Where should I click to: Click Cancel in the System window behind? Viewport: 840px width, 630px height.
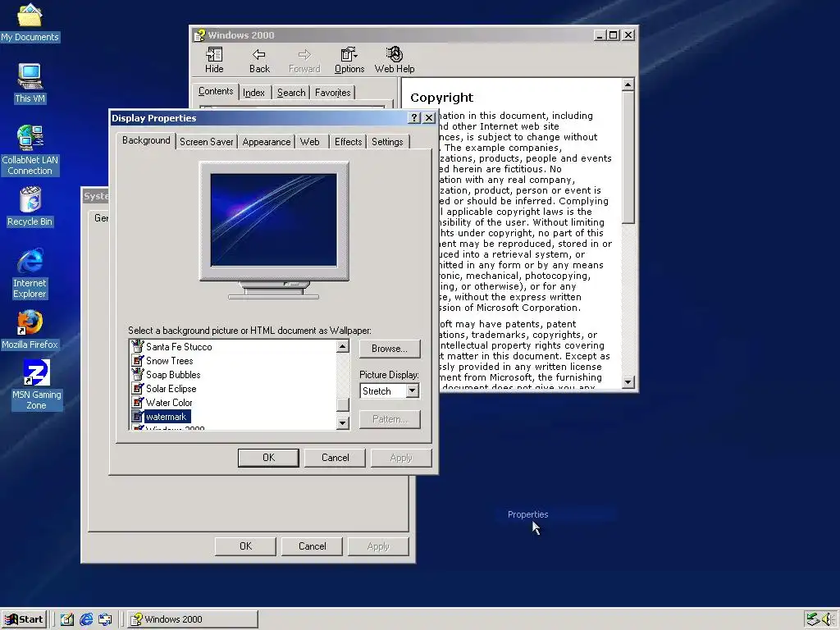pos(312,546)
